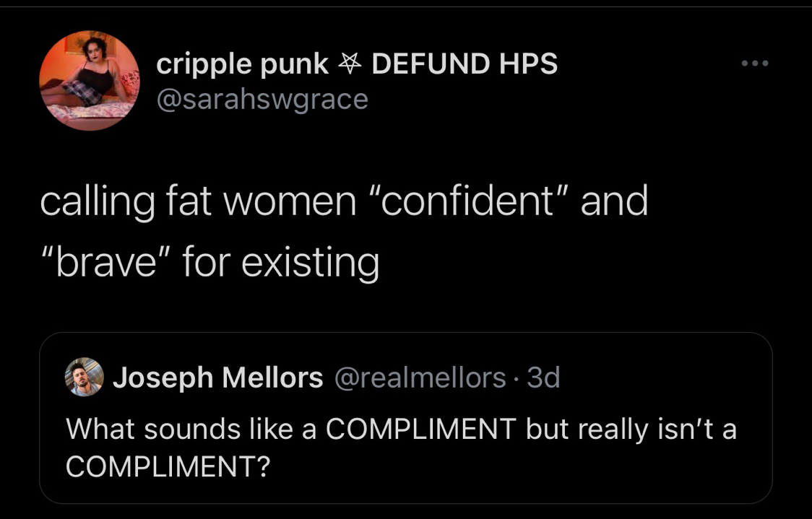Screen dimensions: 812x519
Task: Click the tweet author's round profile picture
Action: click(x=89, y=80)
